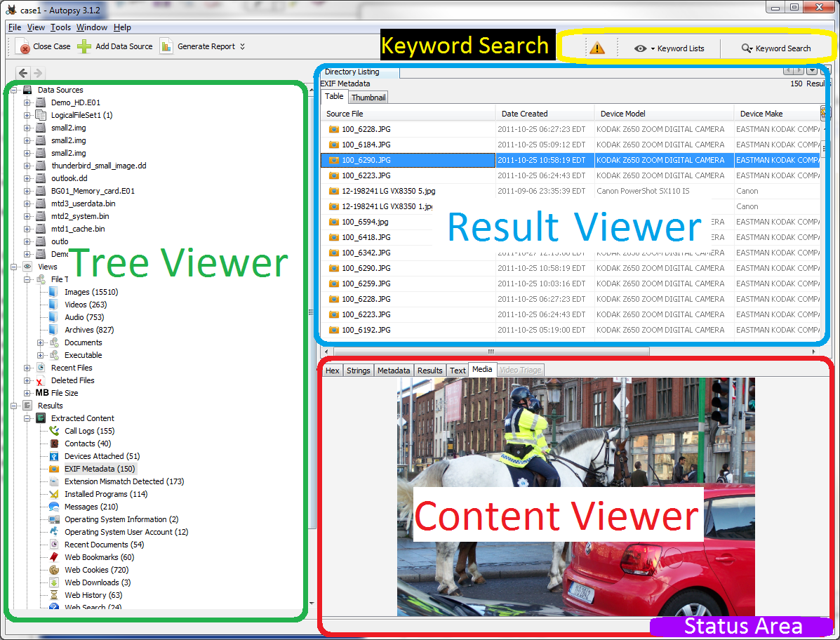Click the Extracted Content icon
840x640 pixels.
point(41,418)
